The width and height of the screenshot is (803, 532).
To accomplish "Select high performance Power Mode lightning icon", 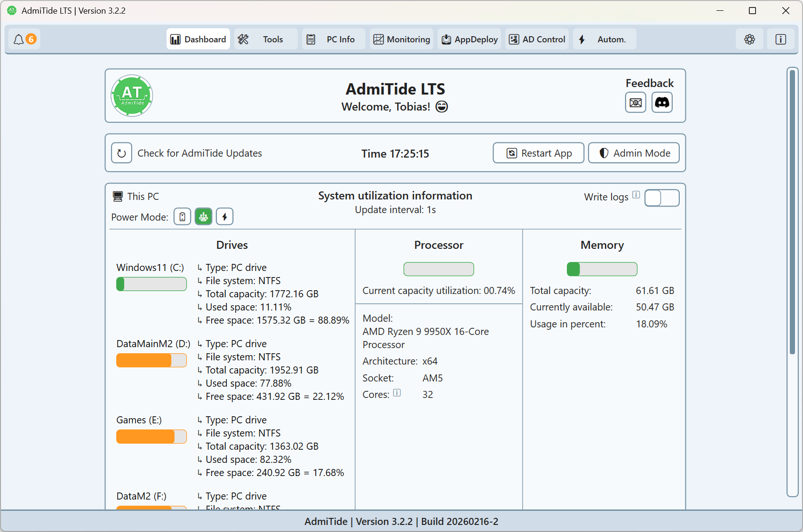I will point(224,216).
